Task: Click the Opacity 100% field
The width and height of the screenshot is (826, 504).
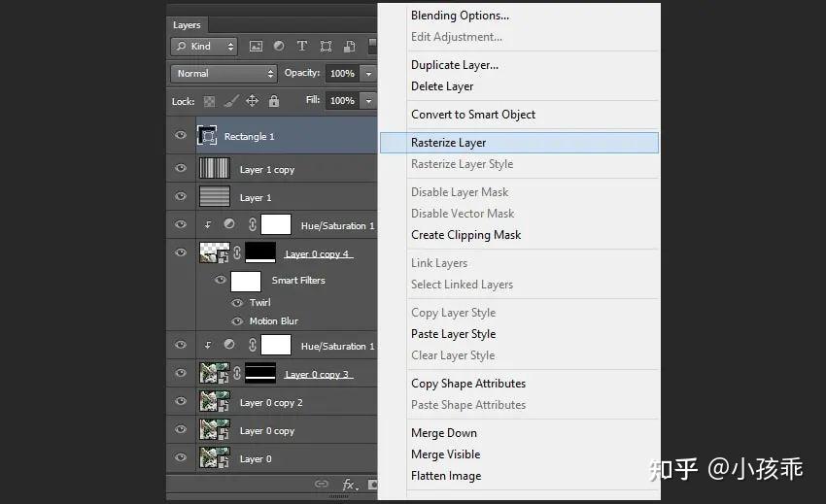Action: click(343, 74)
